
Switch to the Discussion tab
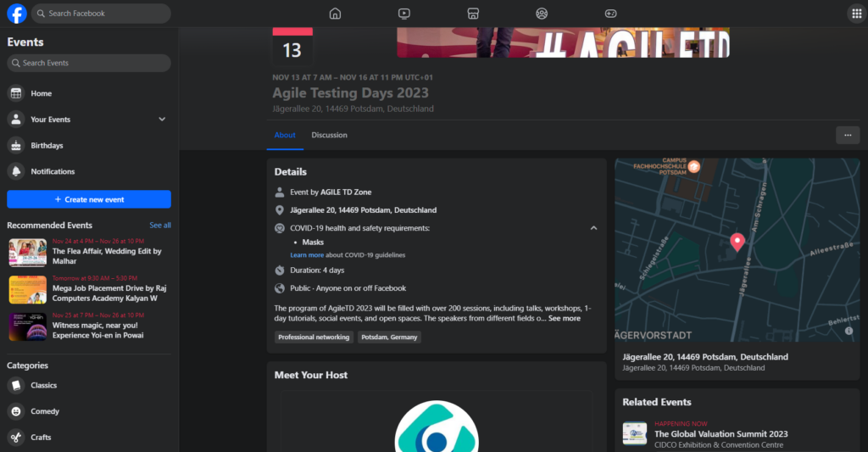click(x=329, y=136)
